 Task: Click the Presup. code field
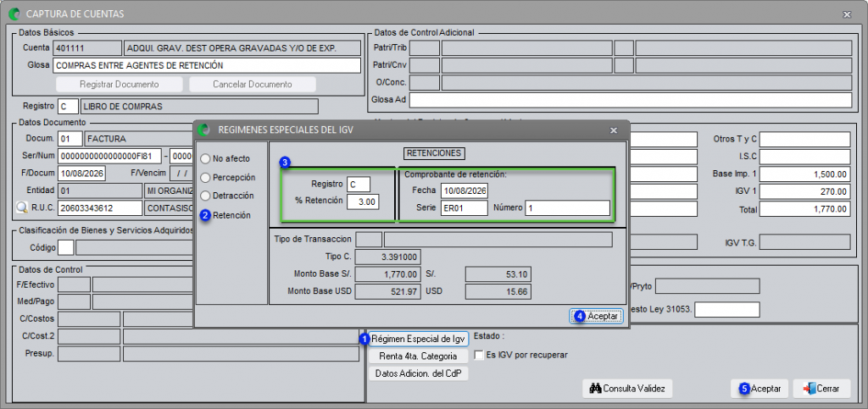(x=89, y=354)
